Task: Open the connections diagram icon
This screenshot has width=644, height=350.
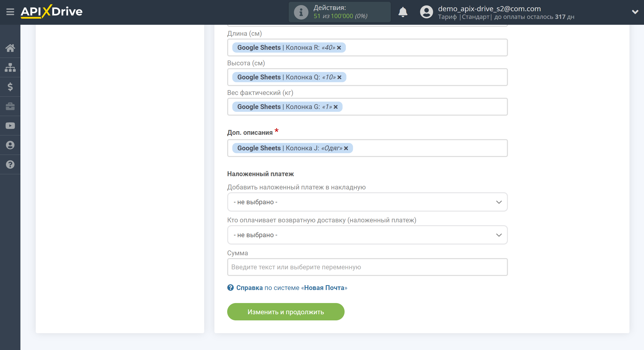Action: coord(10,67)
